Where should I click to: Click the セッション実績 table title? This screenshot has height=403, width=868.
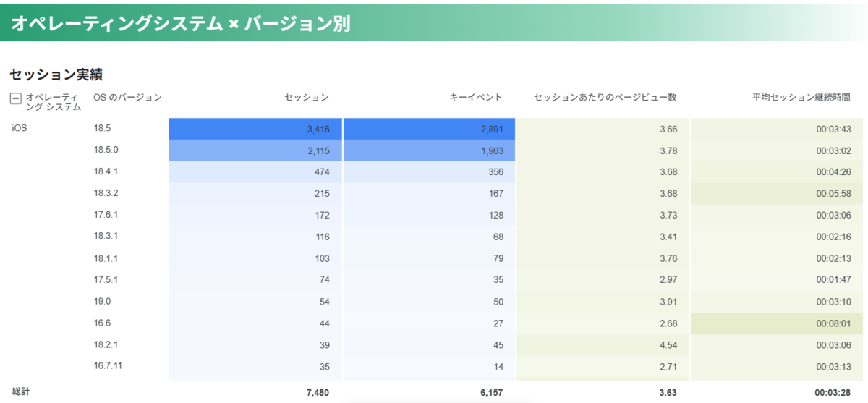pyautogui.click(x=56, y=75)
